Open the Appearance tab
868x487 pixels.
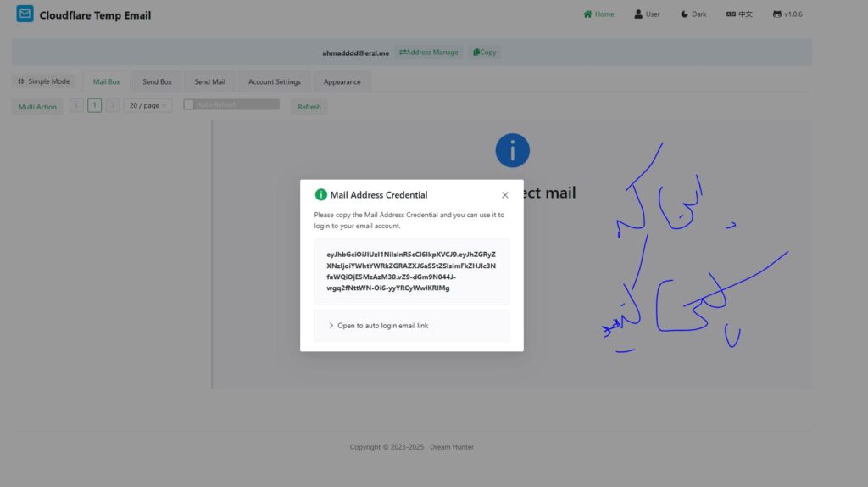(x=342, y=82)
